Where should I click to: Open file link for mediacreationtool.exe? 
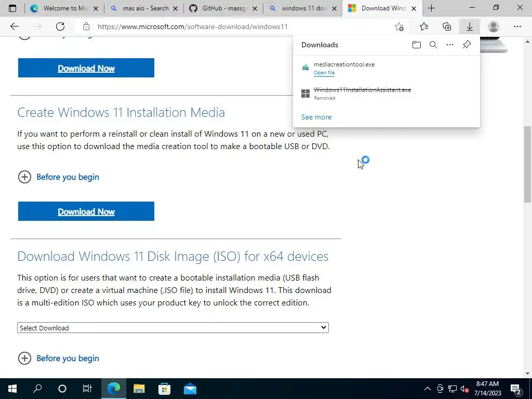[x=324, y=73]
